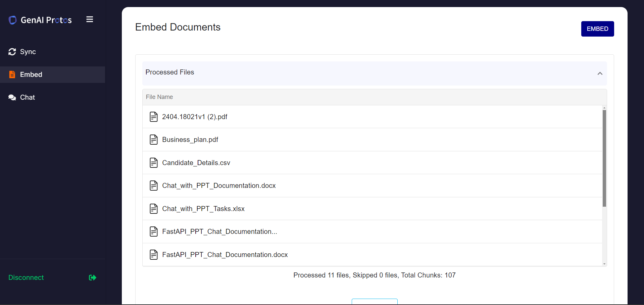Click file icon beside FastAPI_PPT_Chat_Documentation.docx
Viewport: 644px width, 305px height.
click(x=154, y=255)
